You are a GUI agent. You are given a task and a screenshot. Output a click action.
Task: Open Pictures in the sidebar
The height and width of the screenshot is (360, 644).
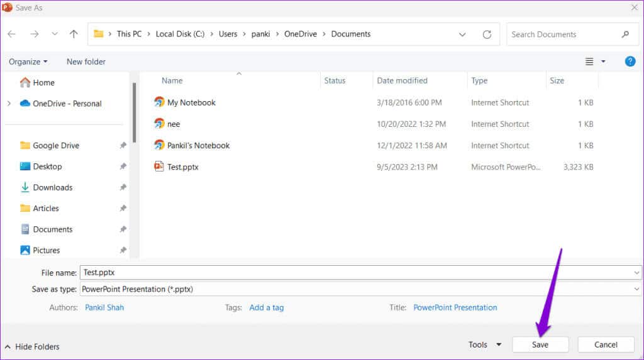tap(40, 250)
